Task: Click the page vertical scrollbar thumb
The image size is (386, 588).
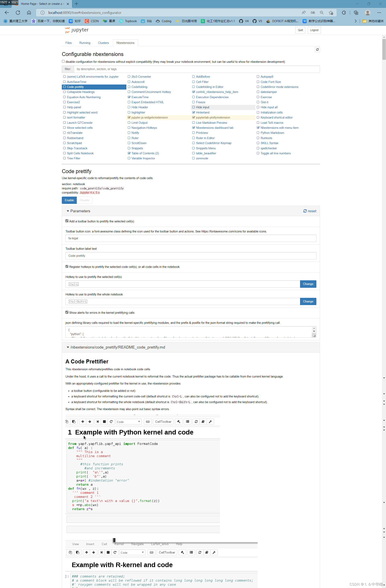Action: click(x=384, y=50)
